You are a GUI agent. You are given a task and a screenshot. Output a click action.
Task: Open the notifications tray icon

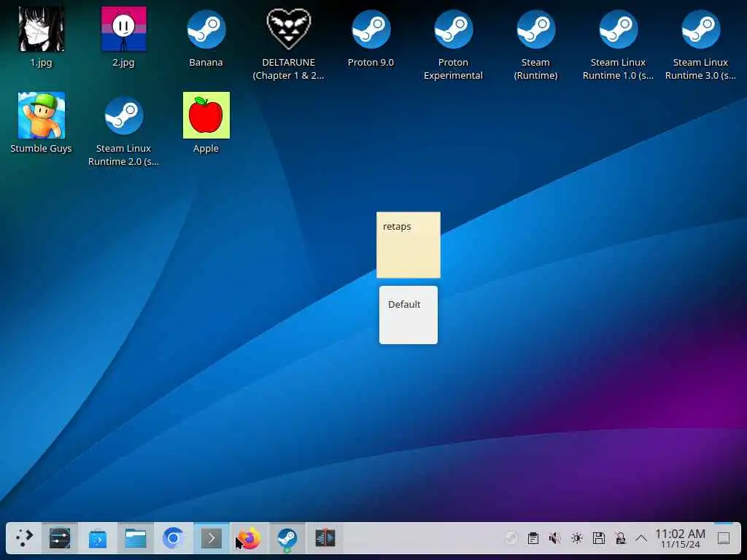[x=621, y=538]
